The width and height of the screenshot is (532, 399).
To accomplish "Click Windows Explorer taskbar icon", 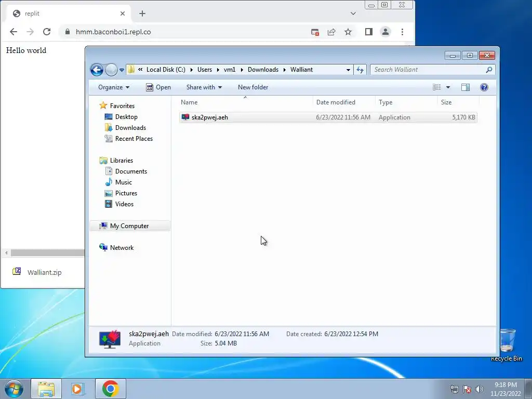I will (46, 389).
